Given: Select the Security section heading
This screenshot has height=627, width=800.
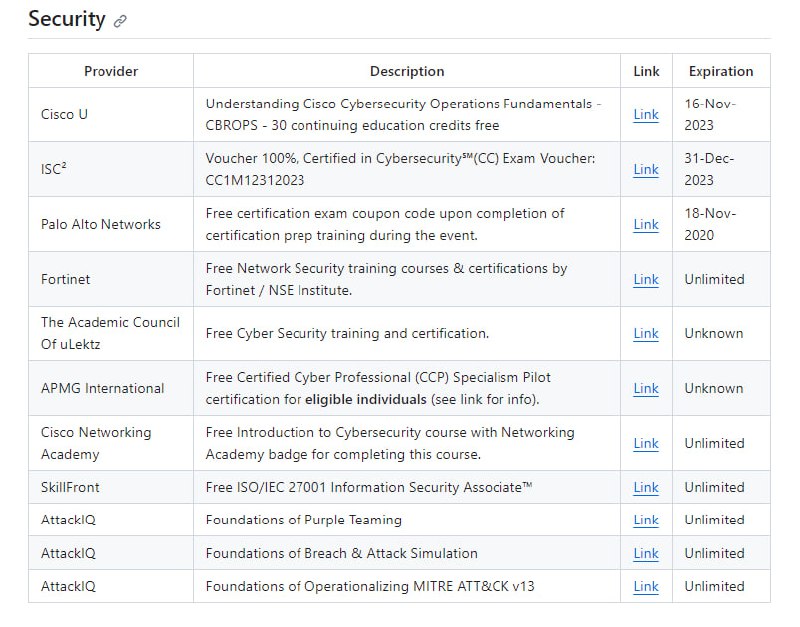Looking at the screenshot, I should tap(66, 19).
